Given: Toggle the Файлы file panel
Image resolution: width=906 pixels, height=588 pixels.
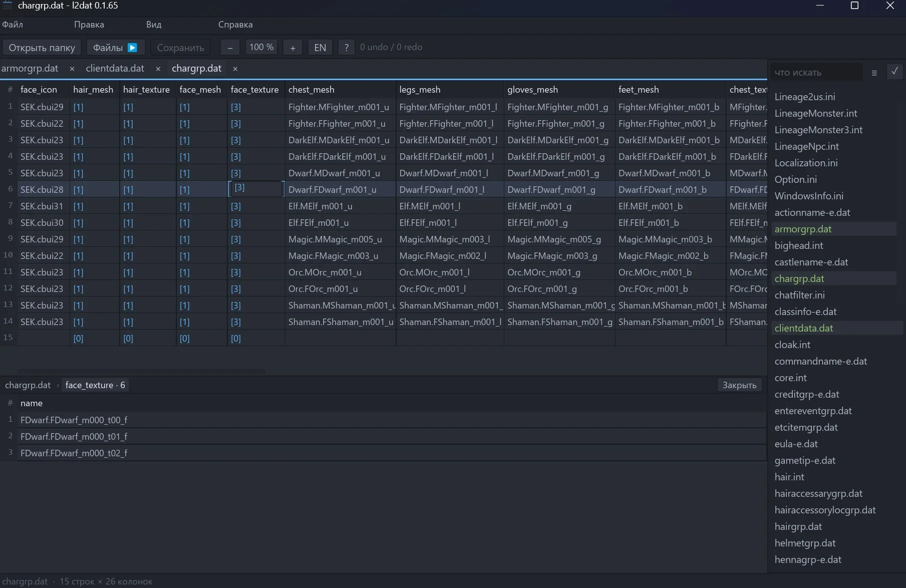Looking at the screenshot, I should [115, 48].
